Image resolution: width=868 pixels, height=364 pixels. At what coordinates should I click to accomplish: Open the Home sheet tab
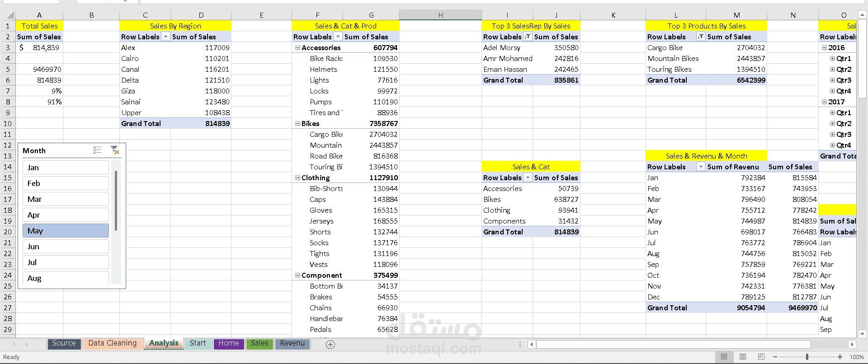pos(229,344)
